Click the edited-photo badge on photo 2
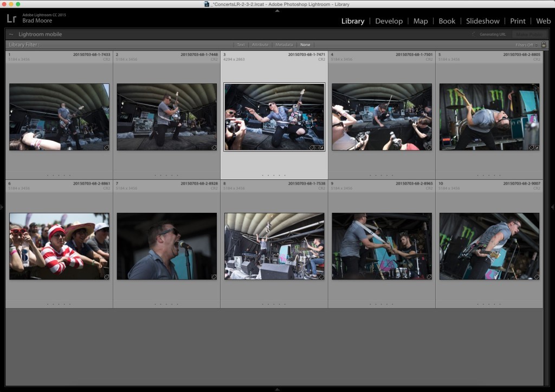The height and width of the screenshot is (392, 555). tap(214, 147)
